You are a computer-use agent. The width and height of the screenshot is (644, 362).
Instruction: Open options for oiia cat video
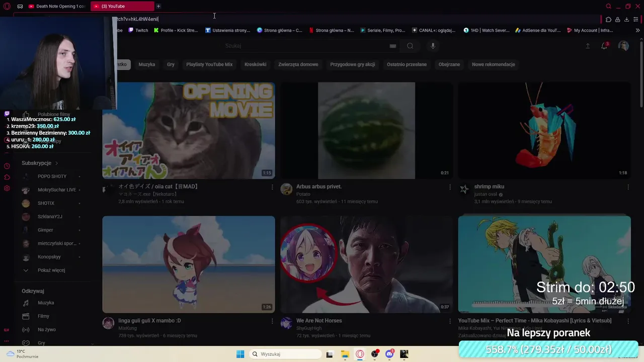(272, 187)
